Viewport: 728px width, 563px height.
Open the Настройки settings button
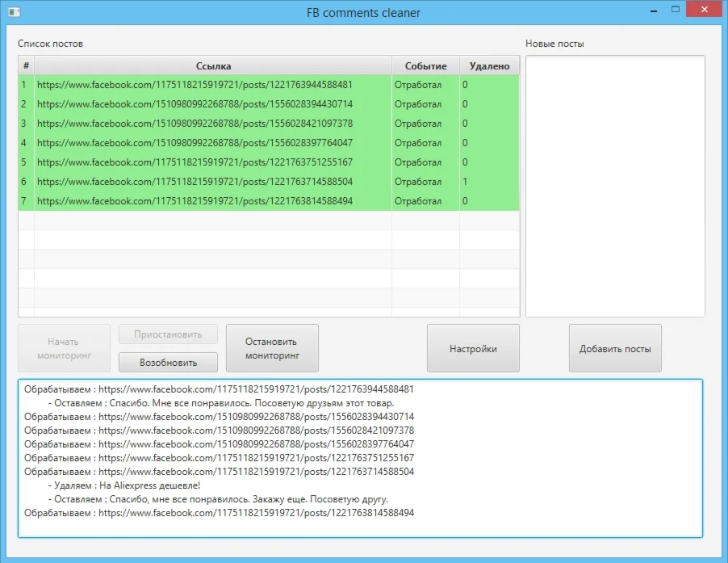tap(473, 348)
